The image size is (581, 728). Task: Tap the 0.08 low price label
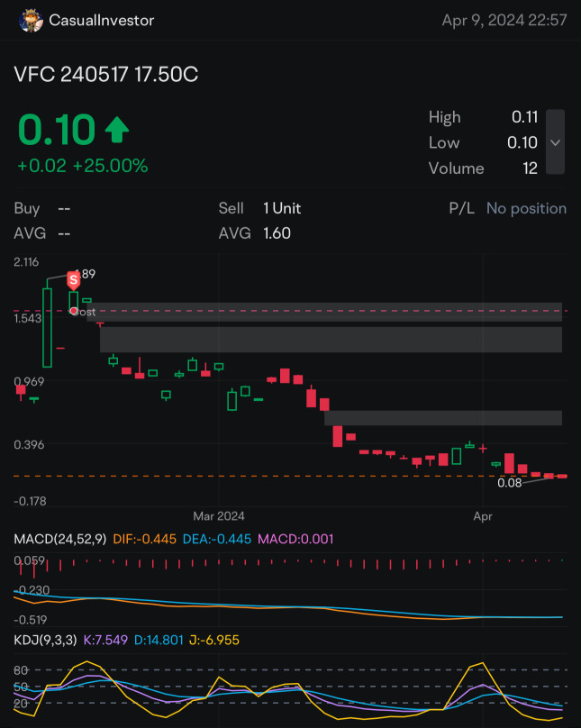[510, 483]
